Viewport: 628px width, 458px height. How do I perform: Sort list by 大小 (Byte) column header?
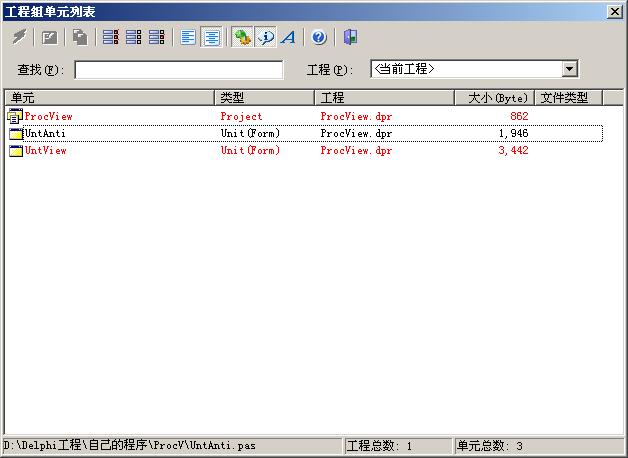click(496, 98)
